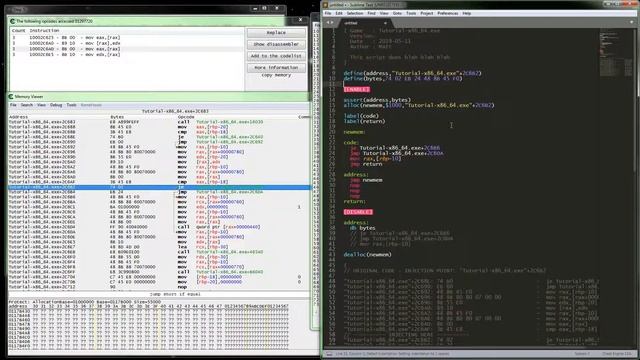Click the Opcode column header in disassembler
Screen dimensions: 640x360
pos(186,117)
